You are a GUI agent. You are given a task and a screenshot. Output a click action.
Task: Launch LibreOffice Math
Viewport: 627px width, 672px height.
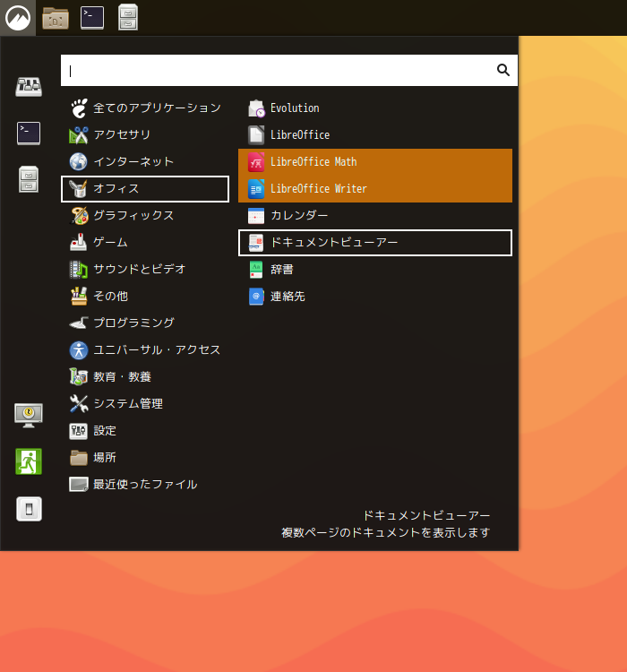(375, 162)
